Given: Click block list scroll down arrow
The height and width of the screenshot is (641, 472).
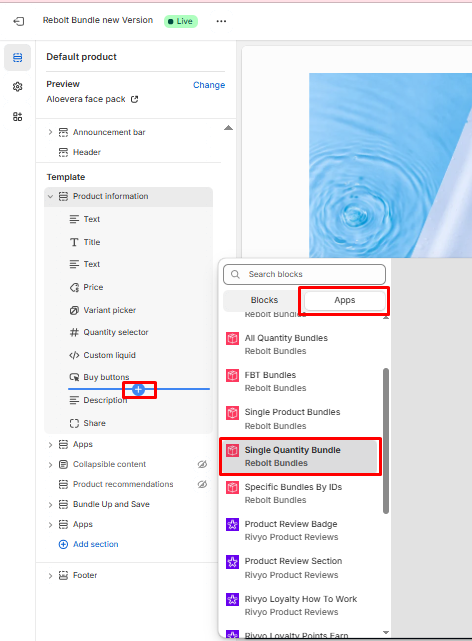Looking at the screenshot, I should [386, 633].
